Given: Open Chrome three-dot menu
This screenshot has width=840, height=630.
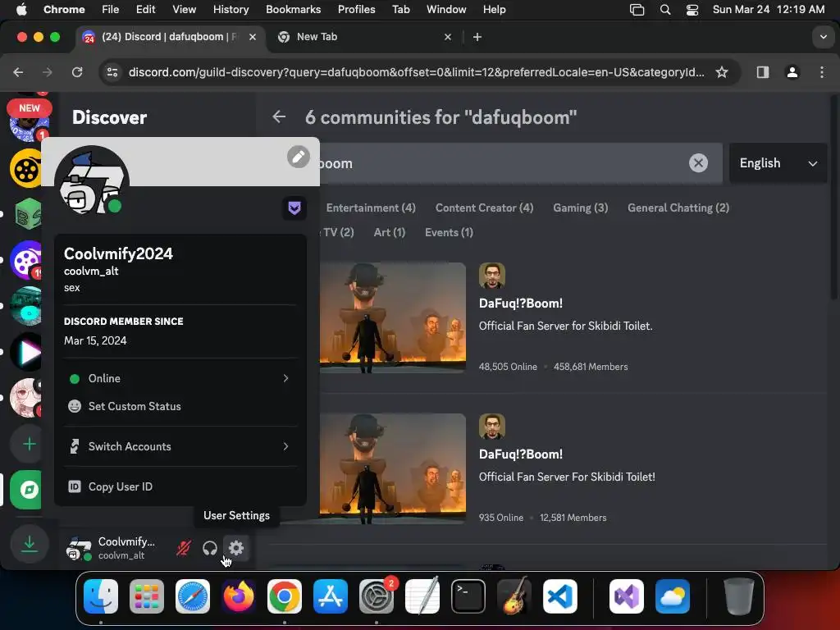Looking at the screenshot, I should point(822,72).
